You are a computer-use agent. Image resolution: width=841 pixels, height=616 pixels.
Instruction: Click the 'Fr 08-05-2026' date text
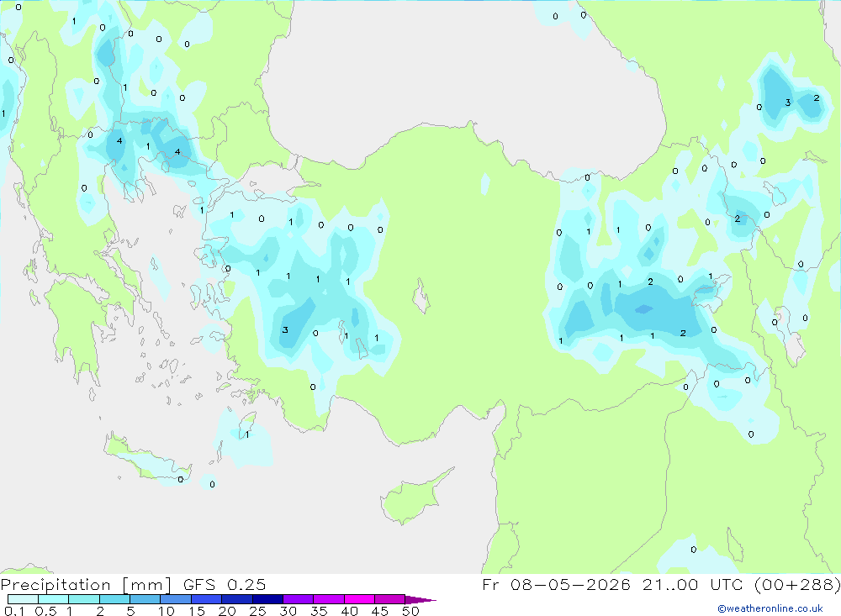coord(556,584)
